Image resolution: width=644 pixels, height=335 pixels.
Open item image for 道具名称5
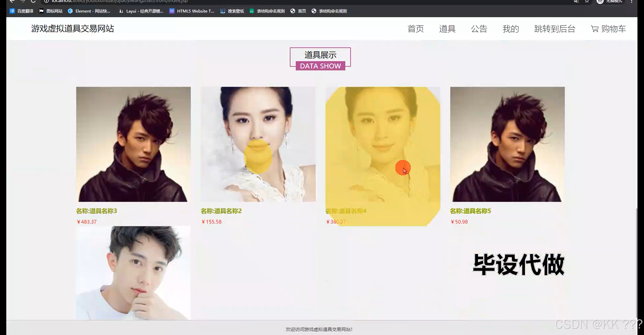(x=507, y=144)
